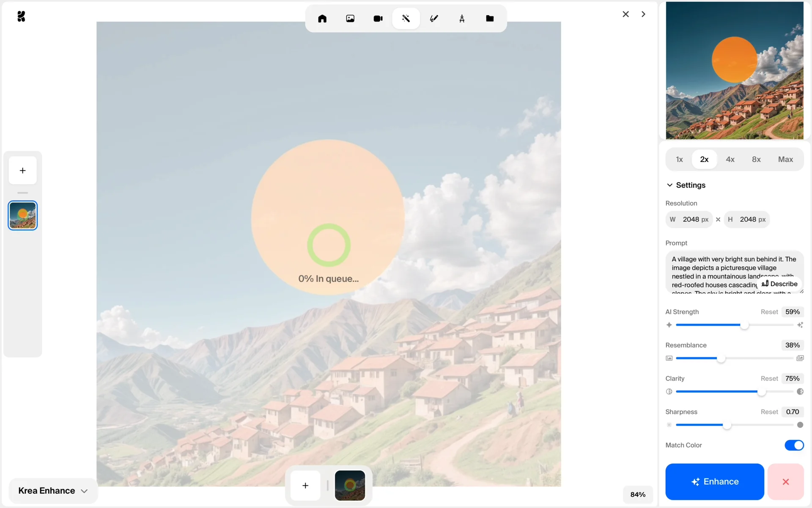Screen dimensions: 812x508
Task: Open the Image generation tool
Action: [350, 19]
